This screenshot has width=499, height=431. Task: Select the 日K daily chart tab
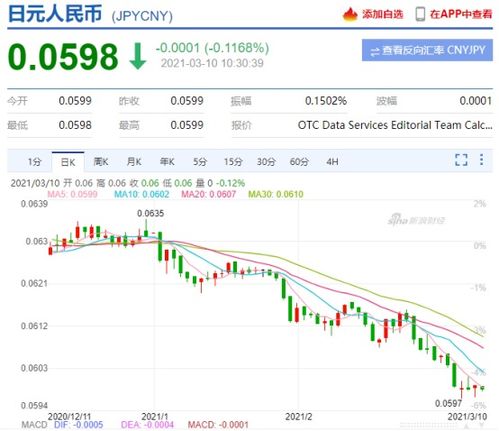pyautogui.click(x=68, y=162)
